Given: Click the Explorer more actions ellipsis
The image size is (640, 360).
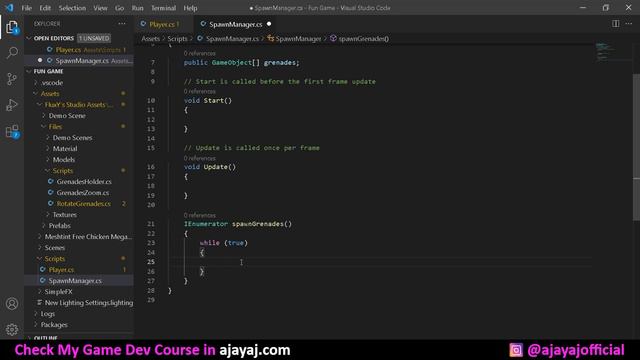Looking at the screenshot, I should pyautogui.click(x=122, y=24).
